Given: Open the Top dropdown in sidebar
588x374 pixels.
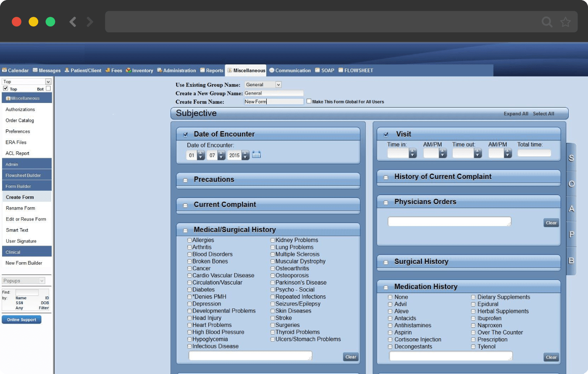Looking at the screenshot, I should (26, 82).
